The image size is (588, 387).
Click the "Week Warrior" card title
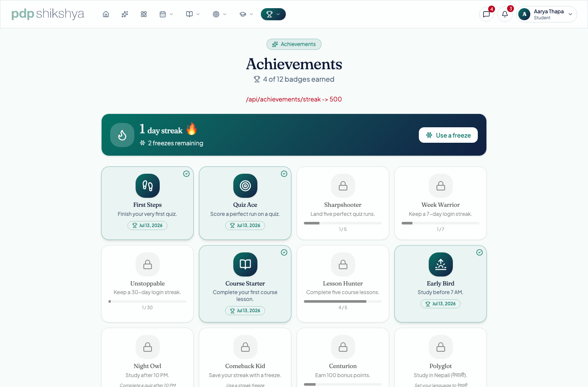pos(441,205)
